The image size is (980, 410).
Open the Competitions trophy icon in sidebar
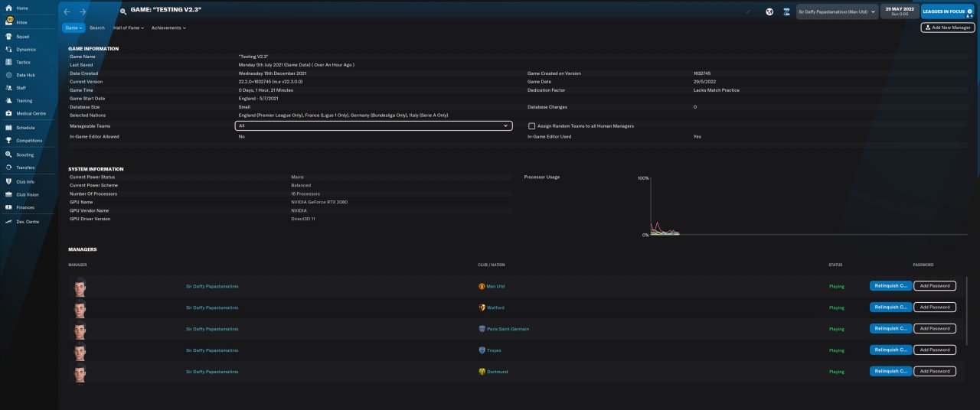8,141
